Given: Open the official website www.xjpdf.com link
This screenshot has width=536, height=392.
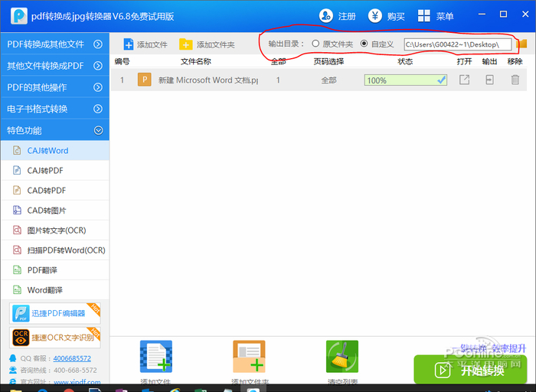Looking at the screenshot, I should [77, 381].
